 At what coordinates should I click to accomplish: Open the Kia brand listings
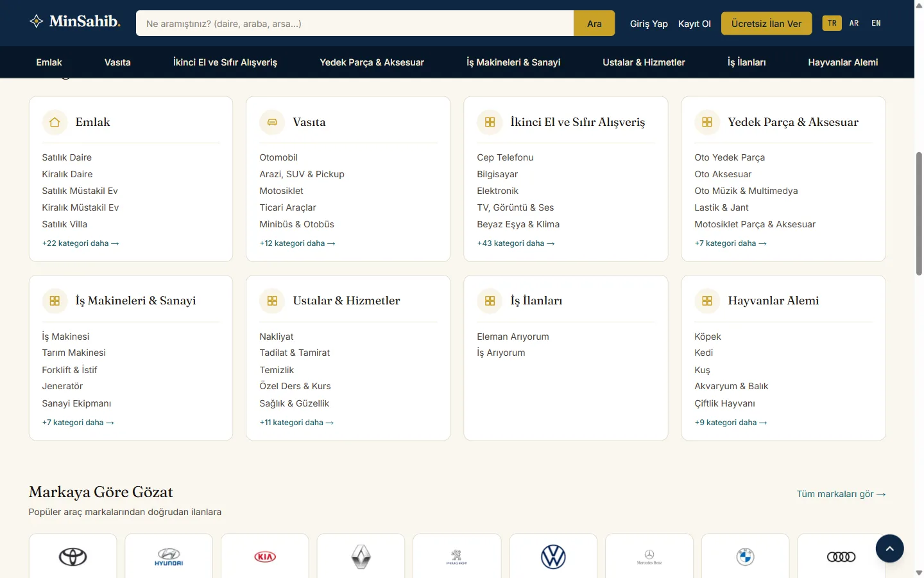tap(265, 556)
